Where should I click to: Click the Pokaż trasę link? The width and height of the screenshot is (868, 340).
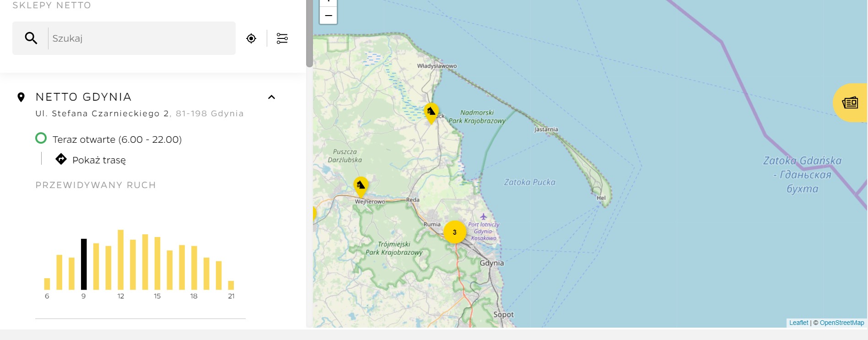click(x=99, y=160)
